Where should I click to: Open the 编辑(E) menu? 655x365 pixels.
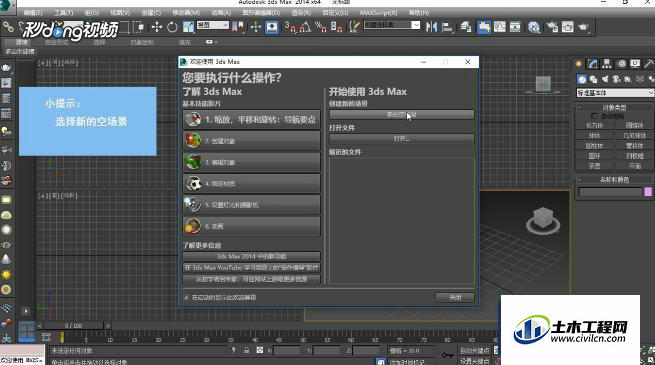pyautogui.click(x=33, y=13)
